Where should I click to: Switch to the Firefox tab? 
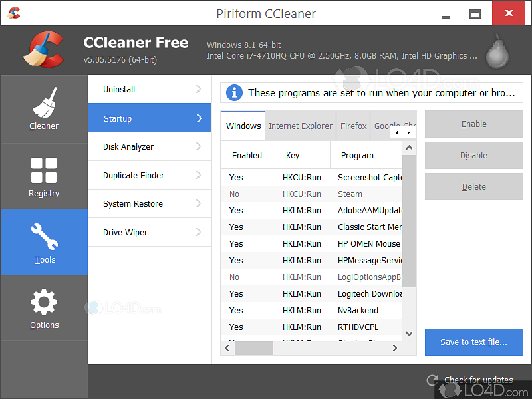click(353, 126)
